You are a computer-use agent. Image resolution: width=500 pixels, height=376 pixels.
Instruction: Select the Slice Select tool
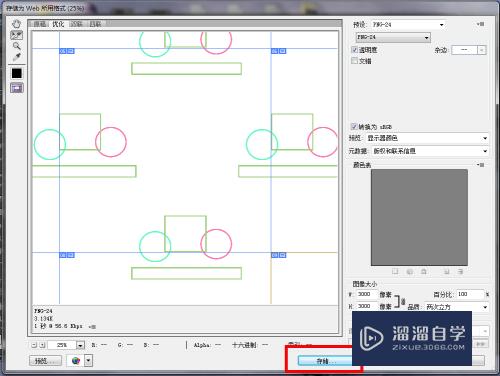point(16,35)
